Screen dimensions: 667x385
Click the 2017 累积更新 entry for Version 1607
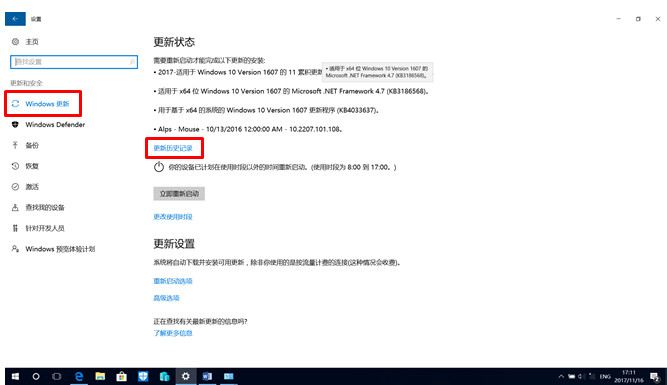pyautogui.click(x=237, y=72)
